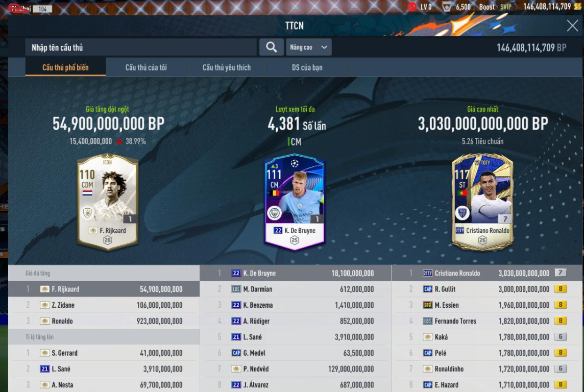Click the Boost SVIP indicator
Image resolution: width=584 pixels, height=392 pixels.
tap(495, 7)
